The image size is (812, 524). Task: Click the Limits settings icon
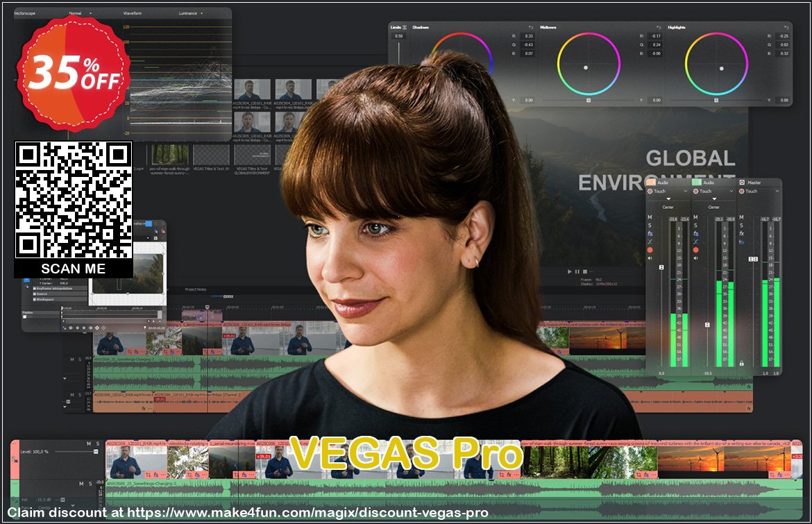(405, 28)
